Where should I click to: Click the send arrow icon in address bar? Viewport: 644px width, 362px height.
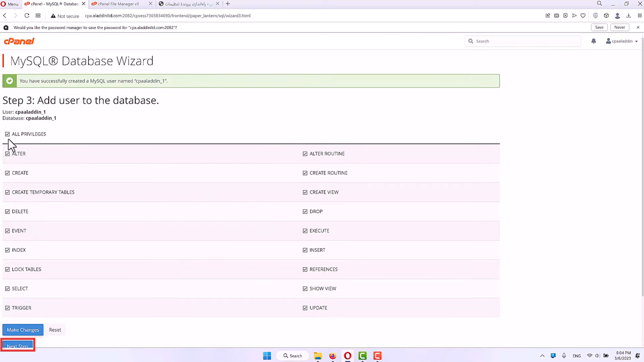click(574, 16)
